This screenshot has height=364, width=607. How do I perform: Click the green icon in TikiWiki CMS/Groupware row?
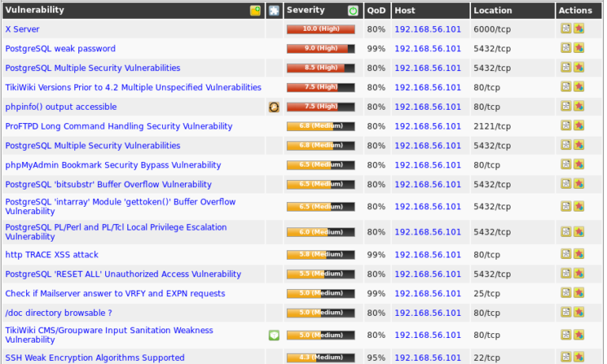[273, 335]
